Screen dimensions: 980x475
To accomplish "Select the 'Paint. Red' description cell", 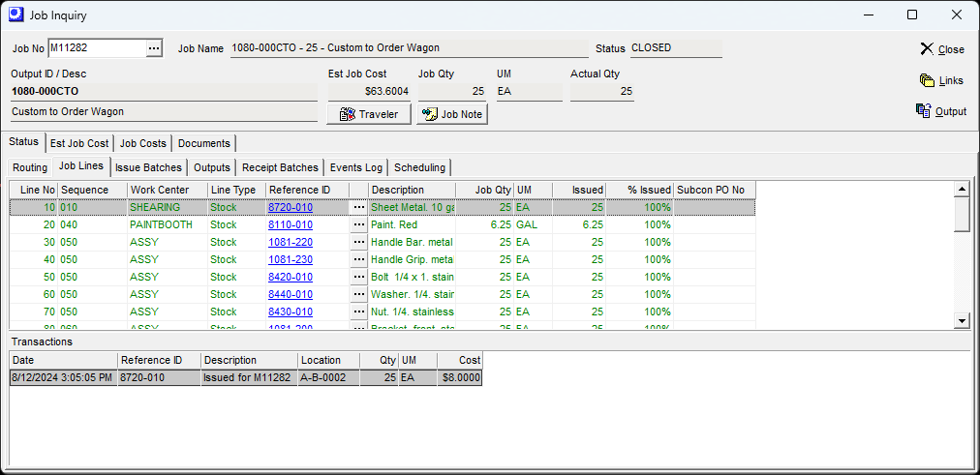I will (413, 224).
